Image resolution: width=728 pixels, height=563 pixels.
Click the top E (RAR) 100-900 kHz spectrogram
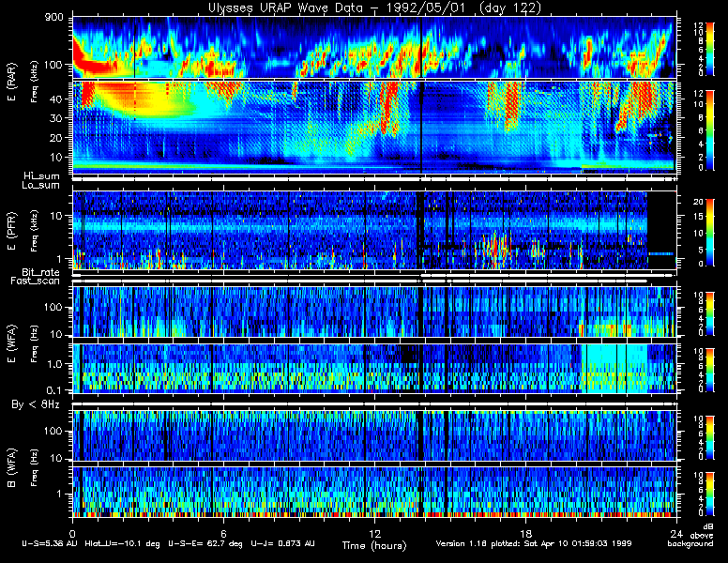click(x=374, y=47)
